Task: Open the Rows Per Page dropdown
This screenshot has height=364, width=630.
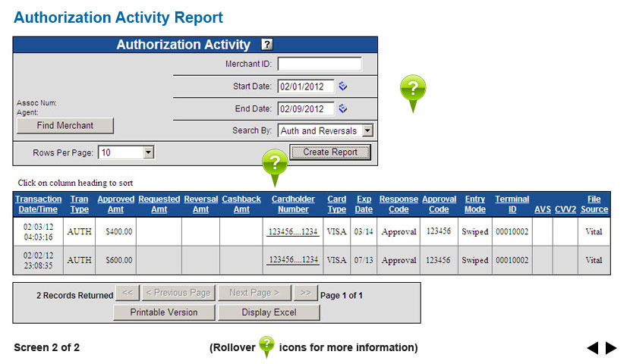Action: [x=148, y=152]
